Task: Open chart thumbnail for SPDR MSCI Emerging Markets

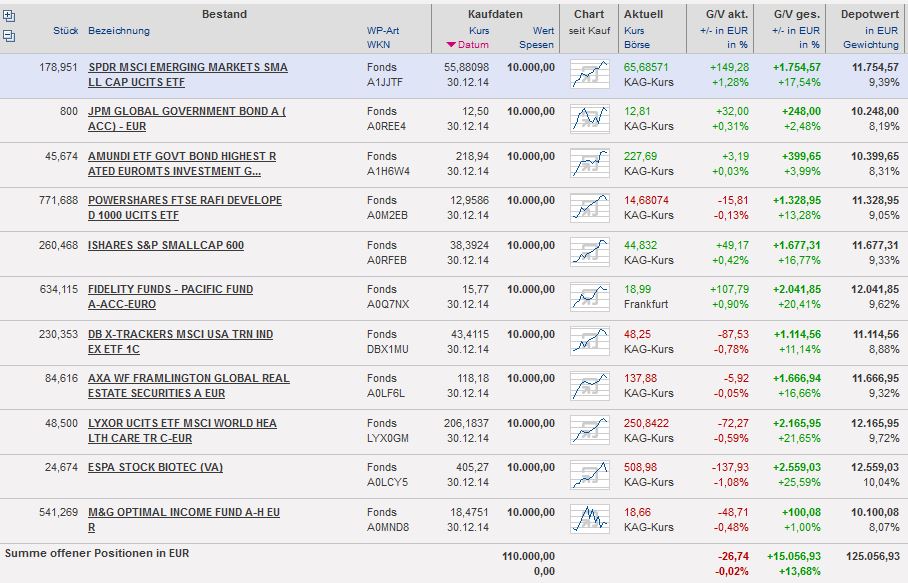Action: point(589,74)
